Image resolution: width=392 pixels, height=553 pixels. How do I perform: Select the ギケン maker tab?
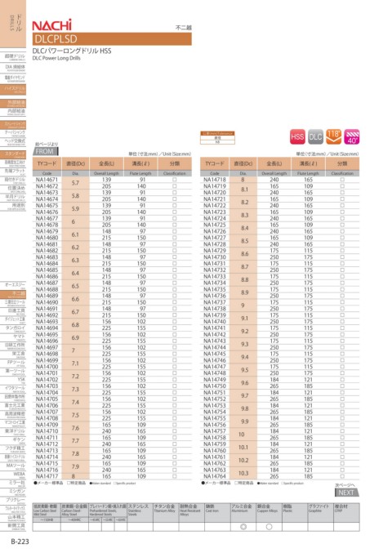coord(13,440)
